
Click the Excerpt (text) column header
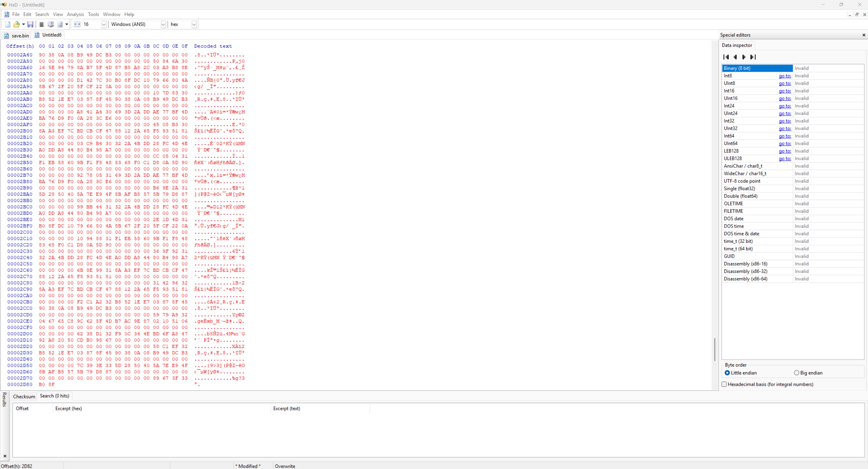[320, 408]
